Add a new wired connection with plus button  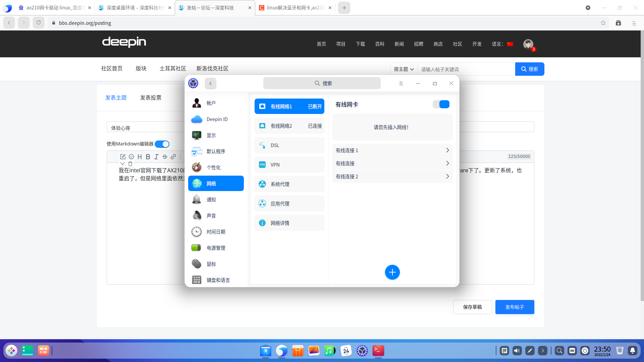pyautogui.click(x=392, y=272)
